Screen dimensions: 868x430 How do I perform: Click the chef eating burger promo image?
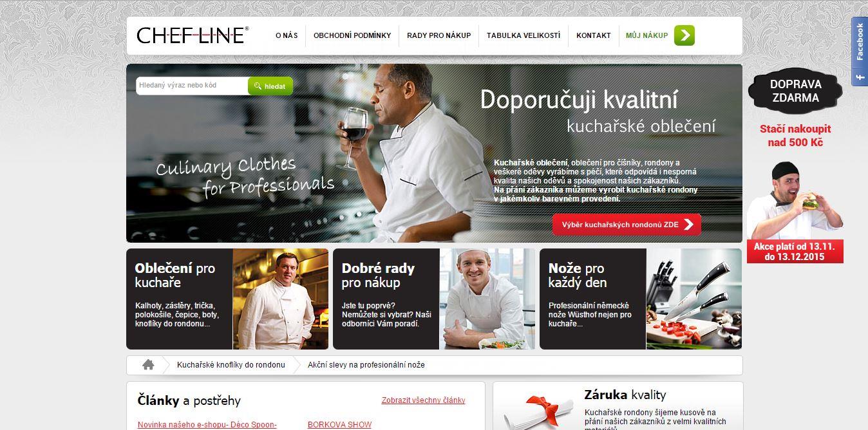pos(795,201)
